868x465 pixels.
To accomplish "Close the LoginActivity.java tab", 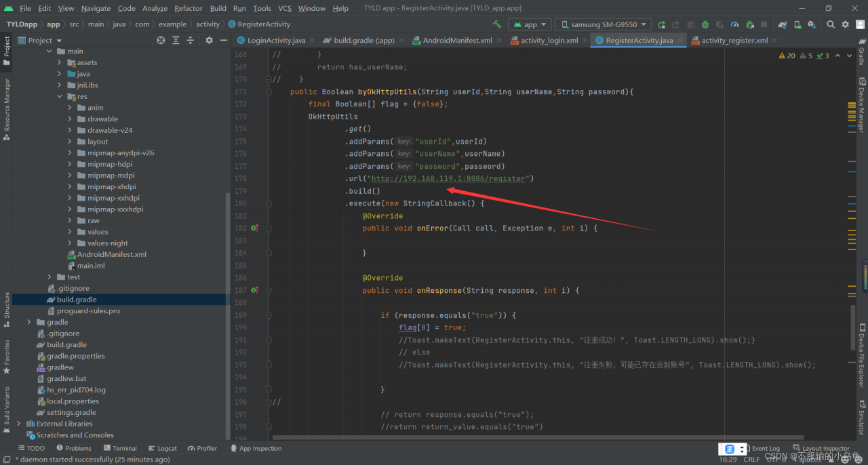I will 313,41.
